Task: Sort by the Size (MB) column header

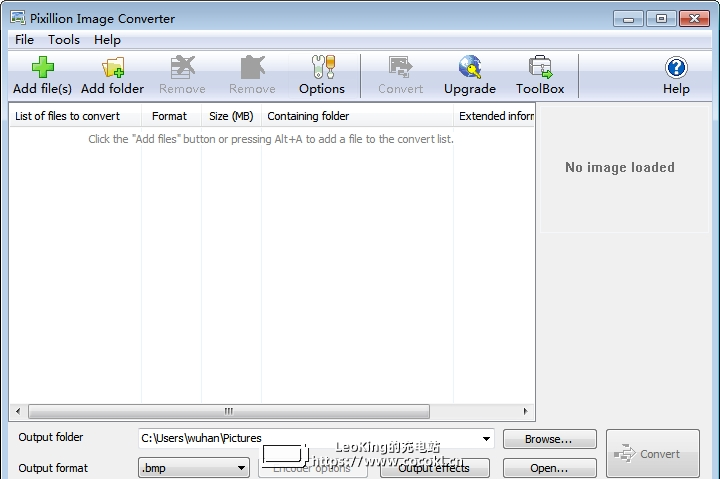Action: [x=231, y=116]
